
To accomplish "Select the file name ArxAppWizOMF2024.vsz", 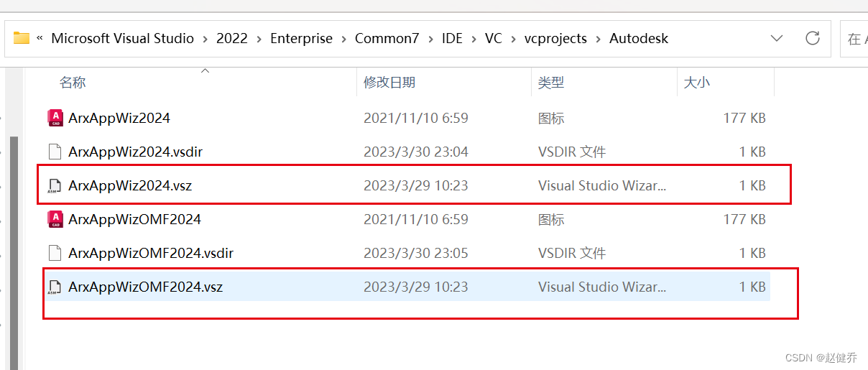I will [146, 287].
